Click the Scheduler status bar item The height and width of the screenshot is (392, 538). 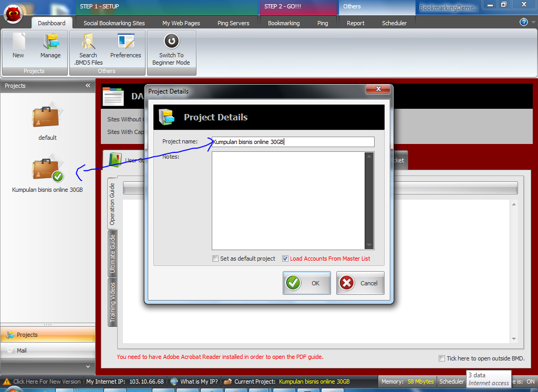(x=451, y=381)
